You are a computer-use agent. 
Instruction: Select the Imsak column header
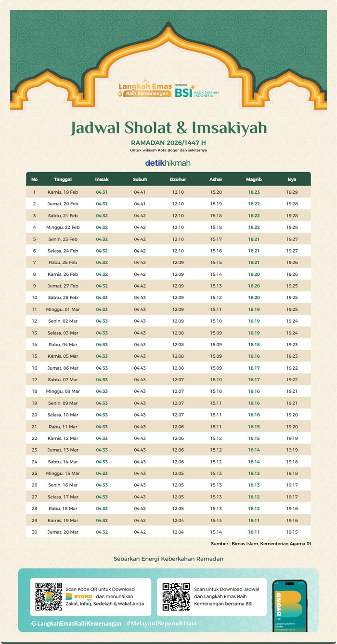(x=102, y=179)
